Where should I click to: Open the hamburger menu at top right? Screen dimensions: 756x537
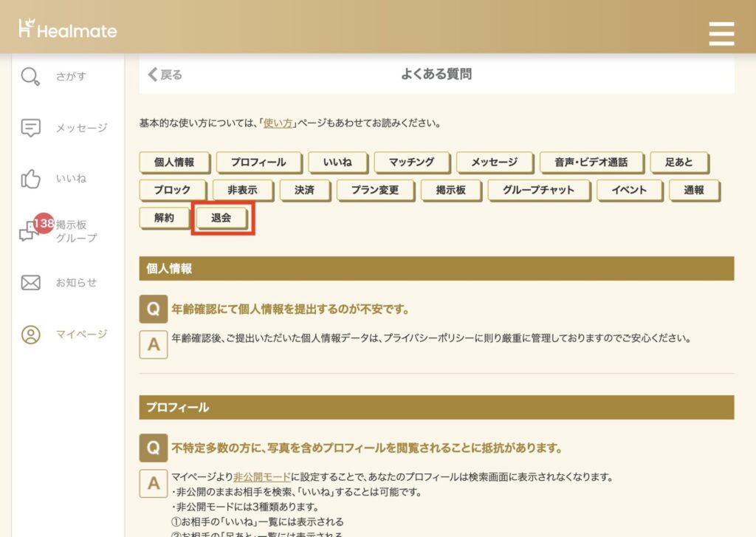[721, 33]
